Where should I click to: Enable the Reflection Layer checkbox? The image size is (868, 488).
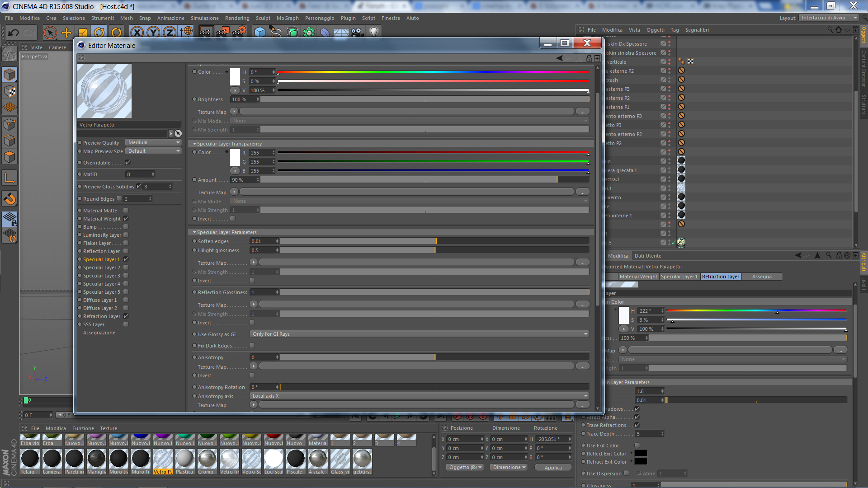(126, 251)
